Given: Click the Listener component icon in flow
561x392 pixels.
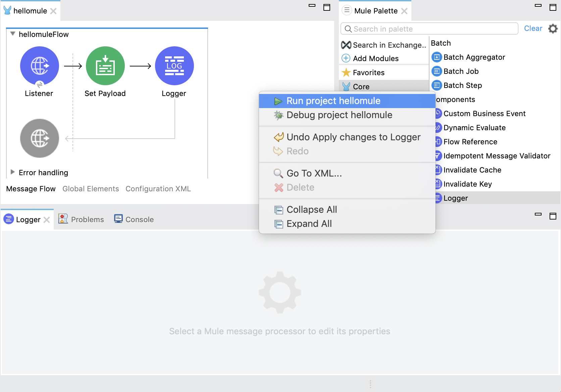Looking at the screenshot, I should pyautogui.click(x=40, y=66).
